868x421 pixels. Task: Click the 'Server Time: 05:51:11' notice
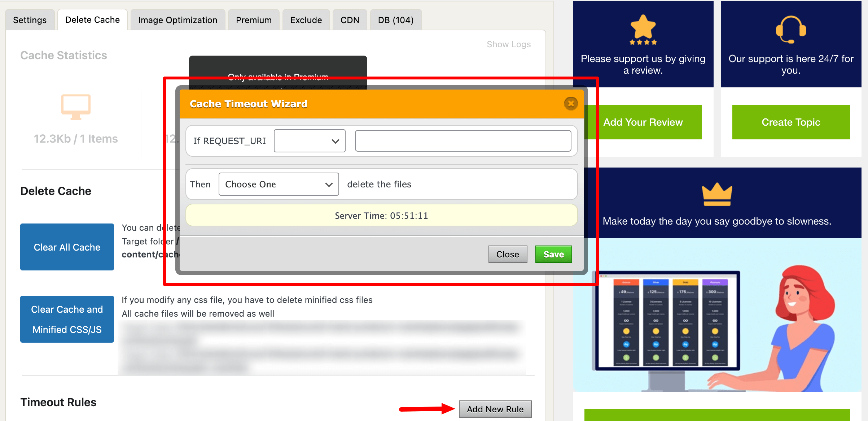coord(381,216)
